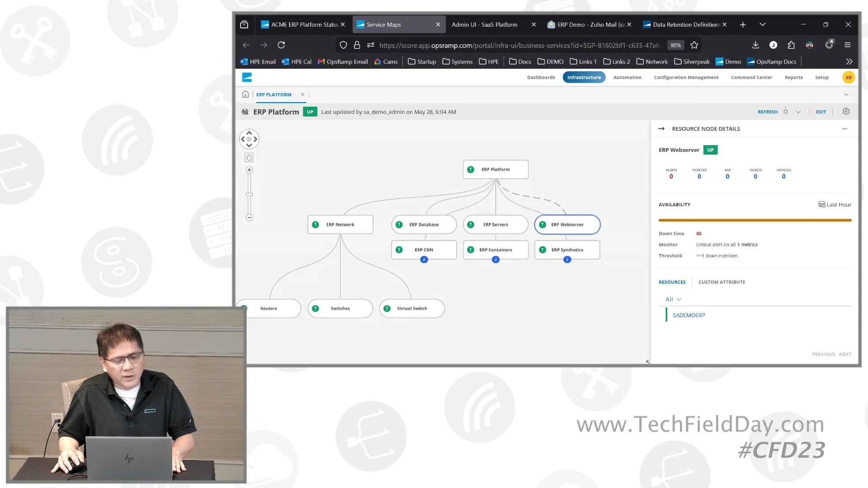This screenshot has width=868, height=488.
Task: Expand the breadcrumb chevron on the right
Action: click(846, 94)
